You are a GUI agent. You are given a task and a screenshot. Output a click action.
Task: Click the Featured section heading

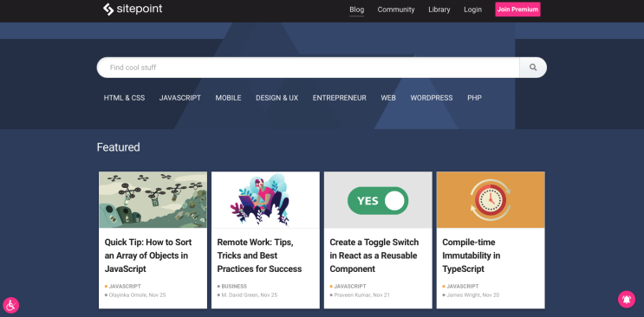pos(118,147)
